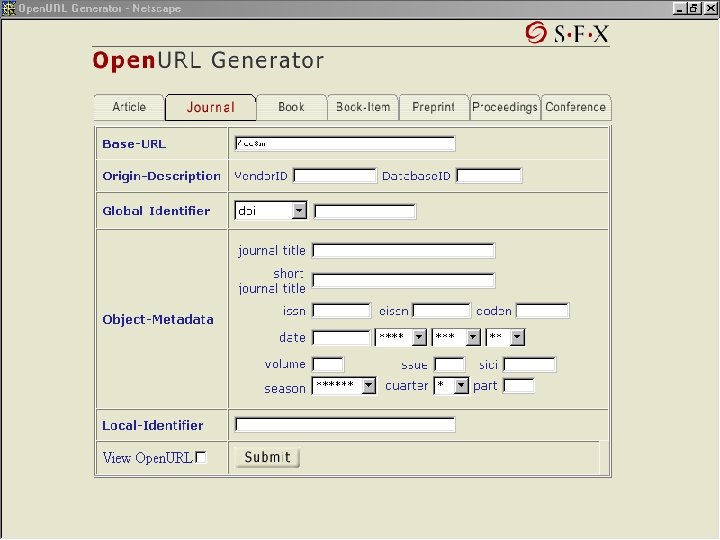Screen dimensions: 720x540
Task: Open the Conference tab
Action: [x=575, y=107]
